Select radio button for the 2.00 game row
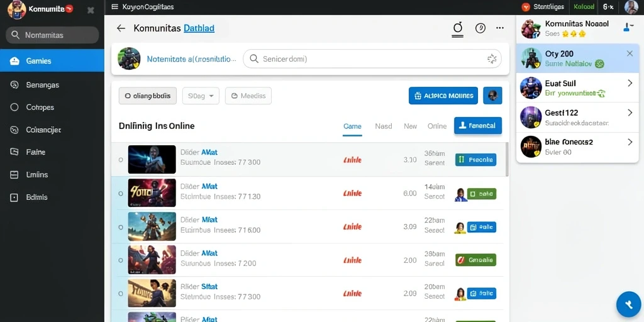644x322 pixels. 121,260
